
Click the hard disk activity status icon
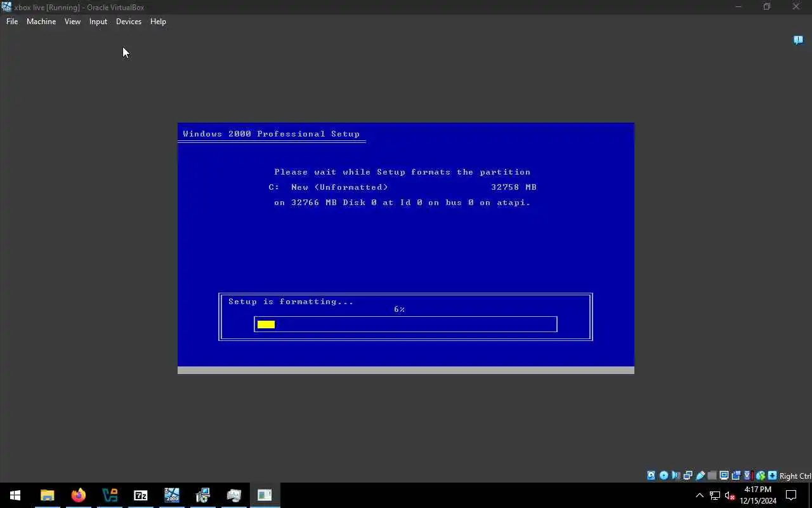(x=651, y=476)
